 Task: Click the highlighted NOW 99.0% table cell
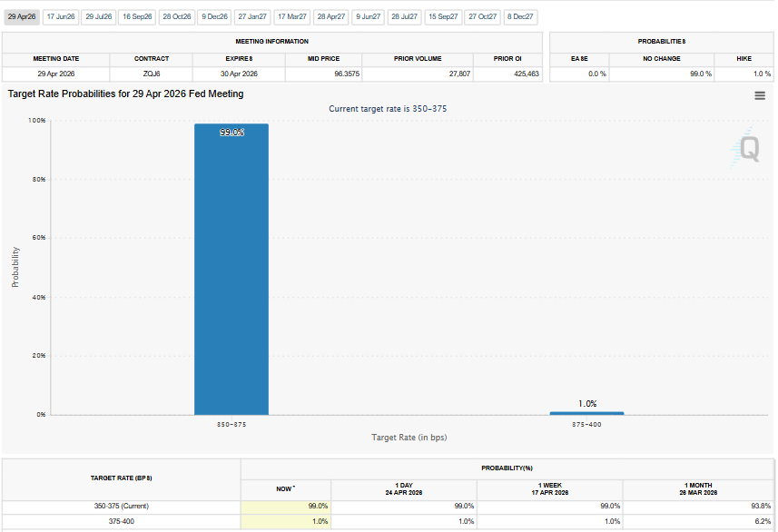287,506
